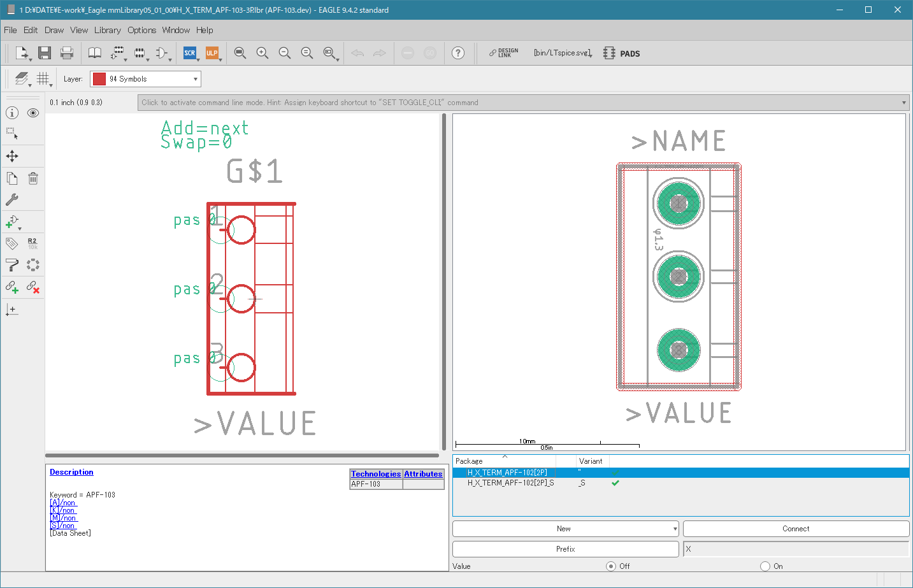Click the Design Link icon
Screen dimensions: 913x588
[x=503, y=53]
